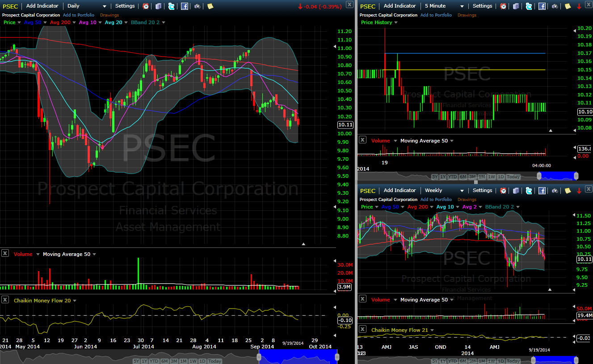Open the data stack icon in Daily chart
The image size is (593, 364).
pos(159,6)
